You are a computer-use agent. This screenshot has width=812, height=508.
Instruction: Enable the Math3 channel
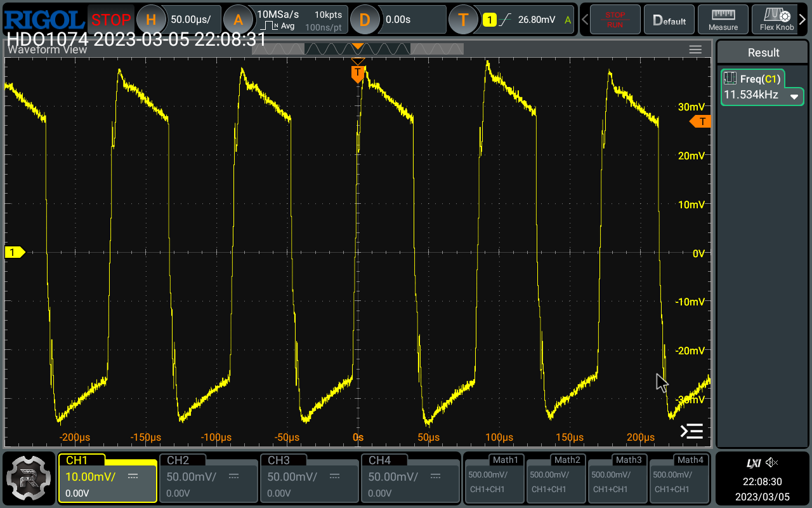[618, 478]
